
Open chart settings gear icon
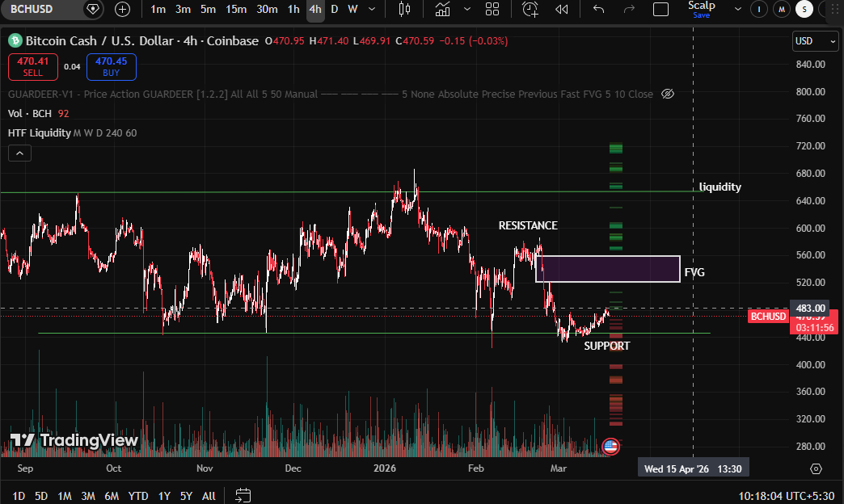click(x=817, y=468)
